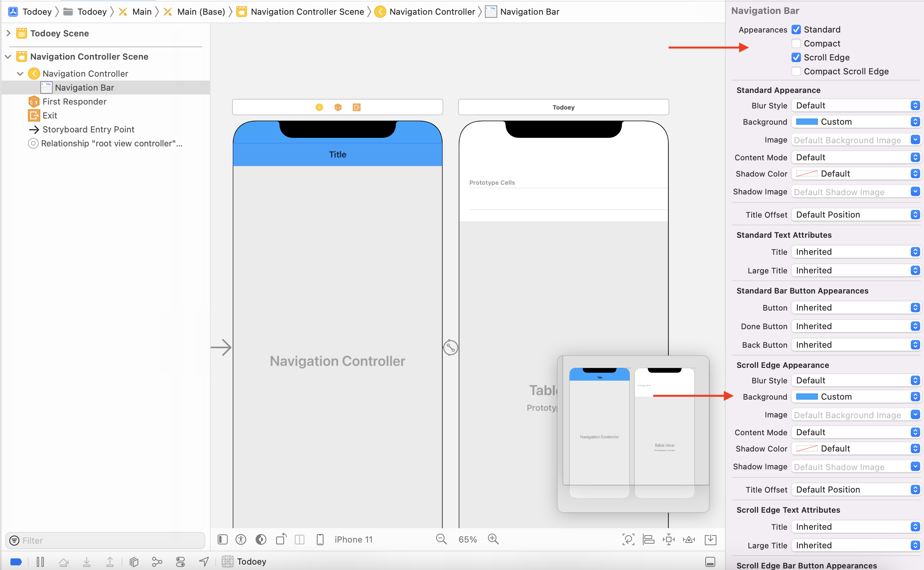The image size is (924, 570).
Task: Enable the Compact Scroll Edge checkbox
Action: (796, 71)
